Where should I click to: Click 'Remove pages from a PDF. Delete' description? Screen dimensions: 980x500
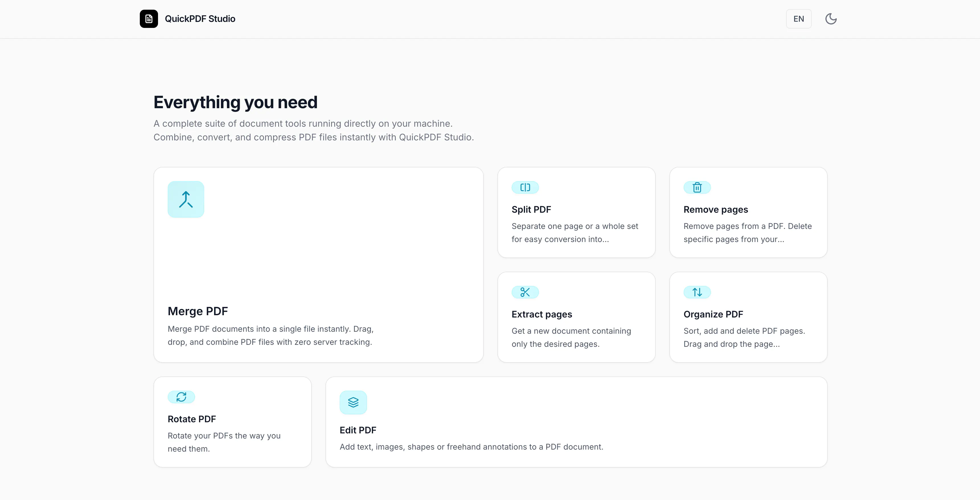click(748, 233)
